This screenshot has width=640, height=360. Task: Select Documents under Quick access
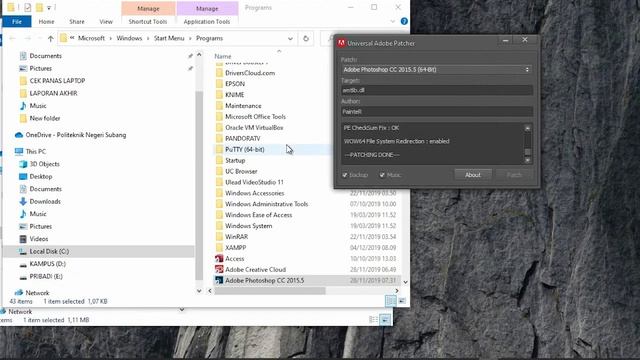coord(45,56)
